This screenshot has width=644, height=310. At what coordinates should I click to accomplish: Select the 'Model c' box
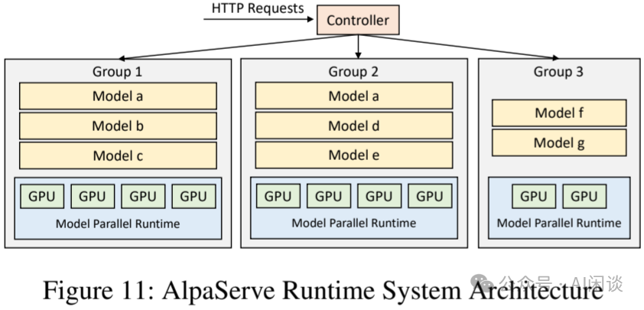[x=118, y=155]
